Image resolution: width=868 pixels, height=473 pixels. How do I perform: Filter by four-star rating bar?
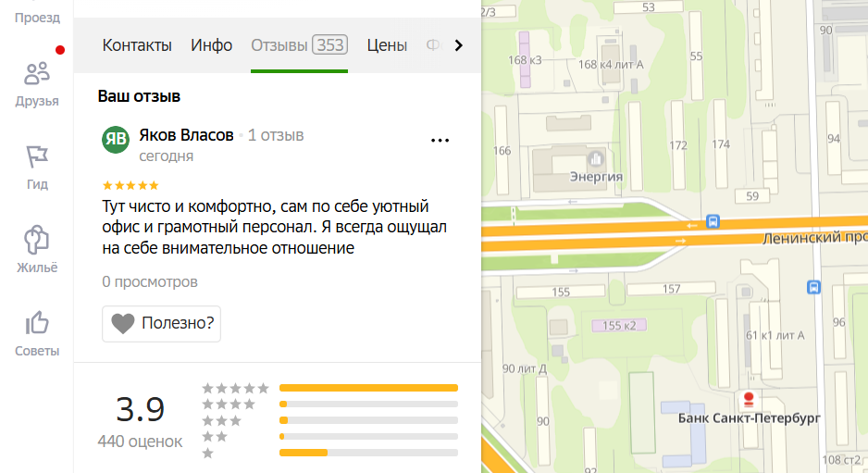point(368,405)
